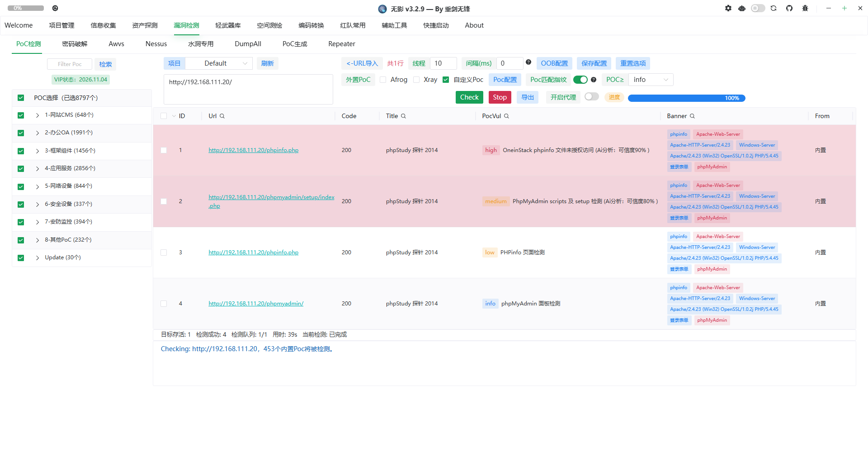Click the 无影 app logo in title

point(382,9)
